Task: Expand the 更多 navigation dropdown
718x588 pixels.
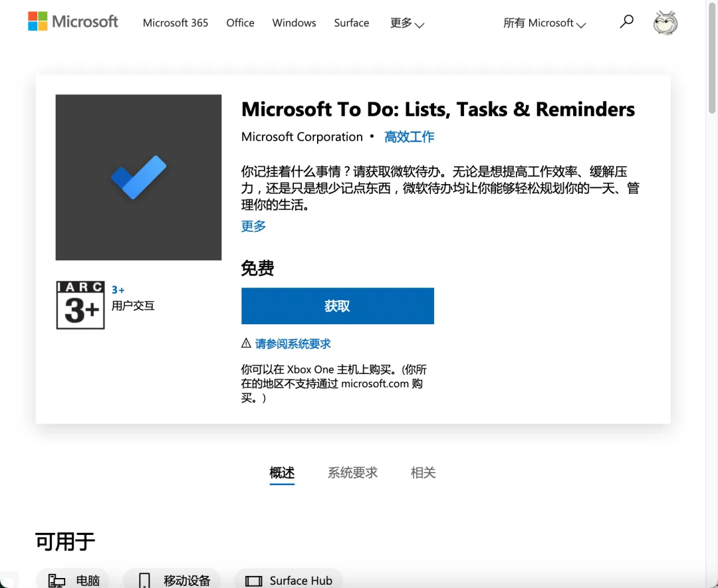Action: 407,23
